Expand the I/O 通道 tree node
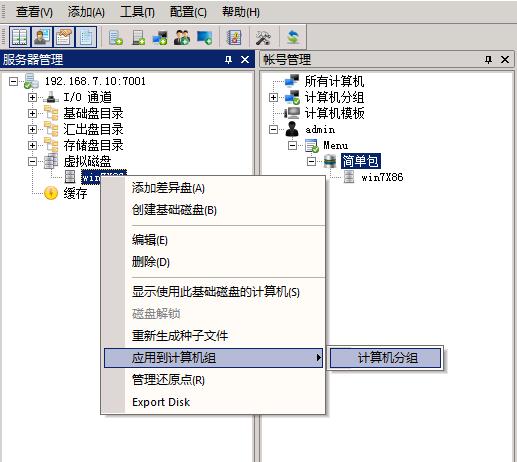Image resolution: width=517 pixels, height=462 pixels. point(32,97)
